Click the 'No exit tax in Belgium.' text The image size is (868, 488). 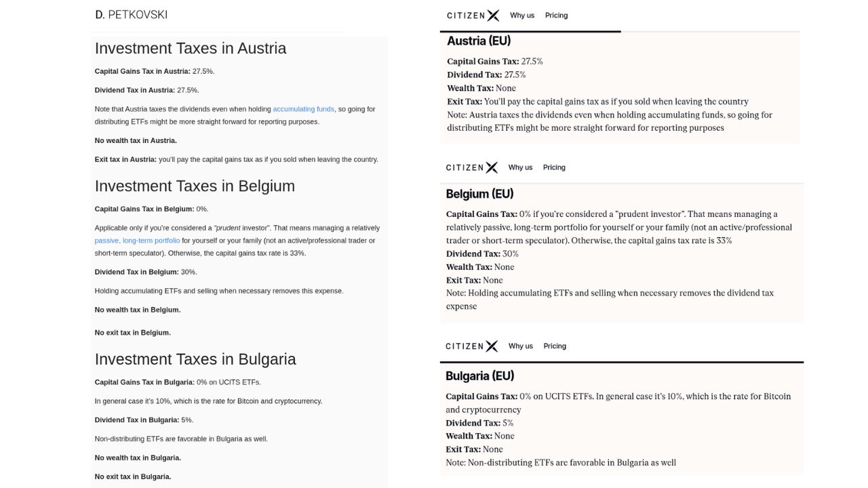133,333
